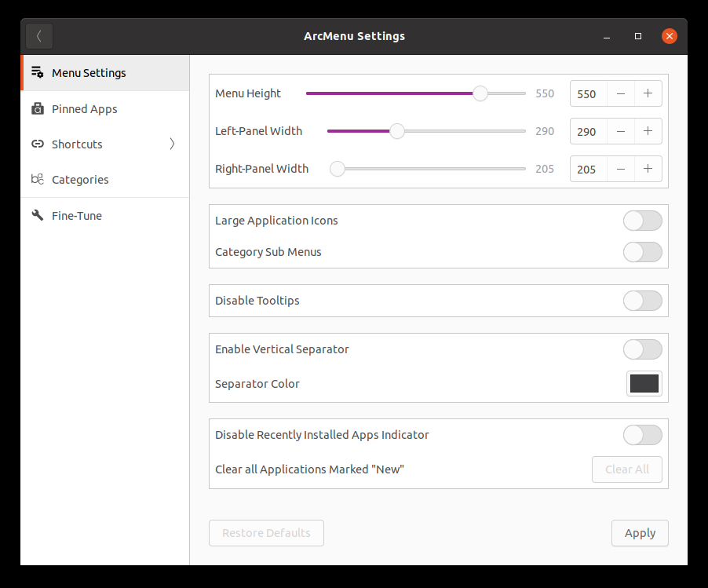Click the Pinned Apps bag icon
708x588 pixels.
[38, 108]
